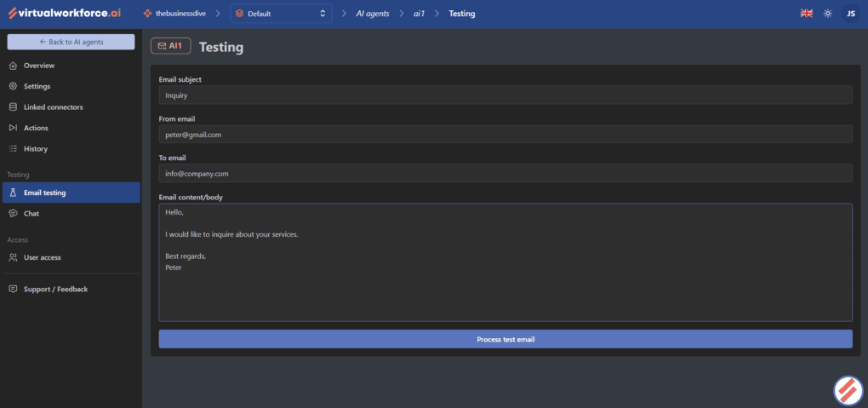The height and width of the screenshot is (408, 868).
Task: Open Chat testing page
Action: click(71, 214)
